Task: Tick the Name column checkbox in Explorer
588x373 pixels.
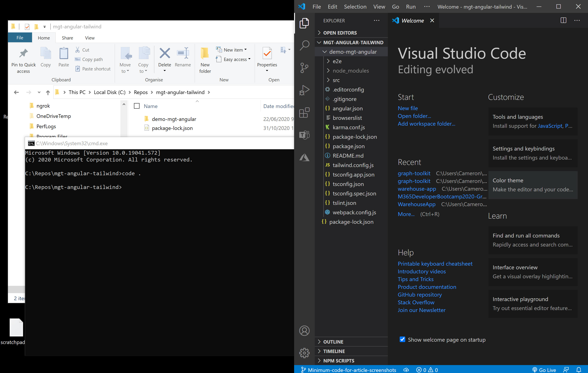Action: click(x=137, y=106)
